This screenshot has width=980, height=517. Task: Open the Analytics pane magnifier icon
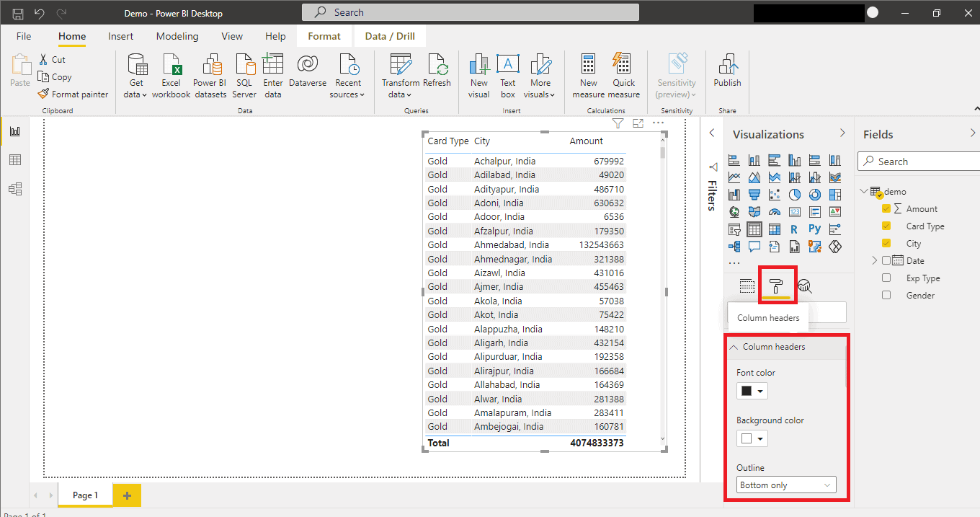pyautogui.click(x=805, y=286)
